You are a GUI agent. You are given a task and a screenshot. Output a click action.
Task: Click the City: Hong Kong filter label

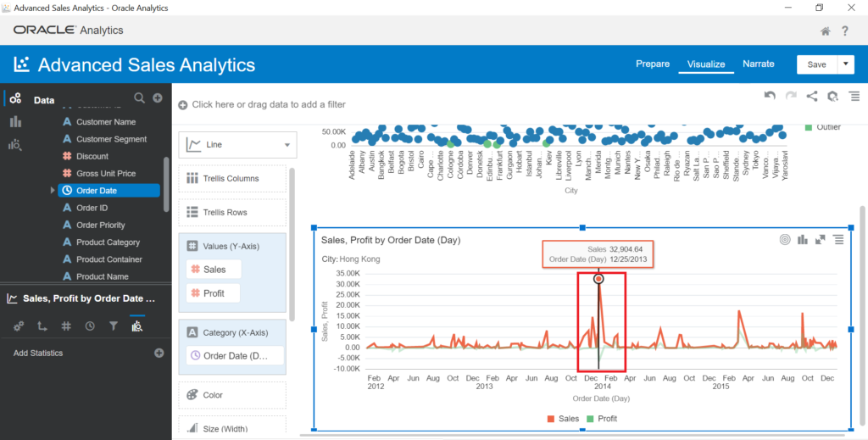coord(350,259)
